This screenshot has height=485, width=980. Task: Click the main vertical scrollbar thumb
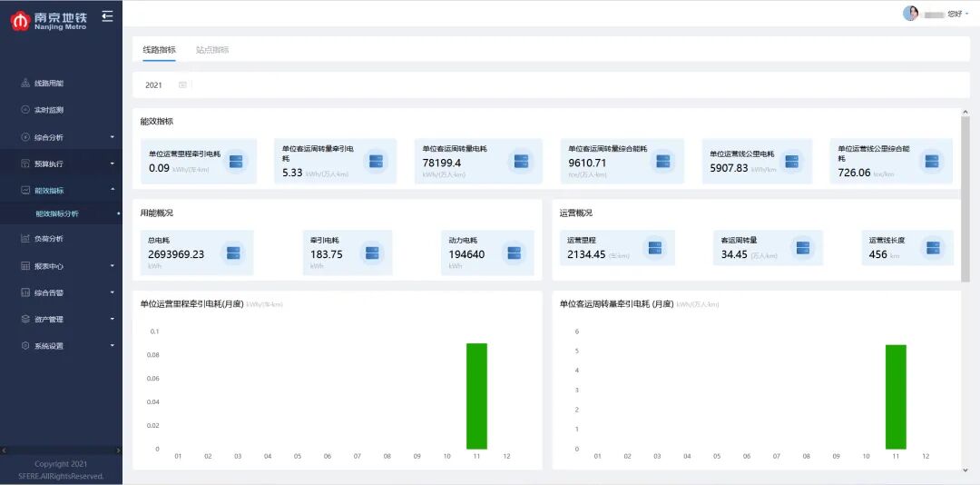(x=965, y=198)
